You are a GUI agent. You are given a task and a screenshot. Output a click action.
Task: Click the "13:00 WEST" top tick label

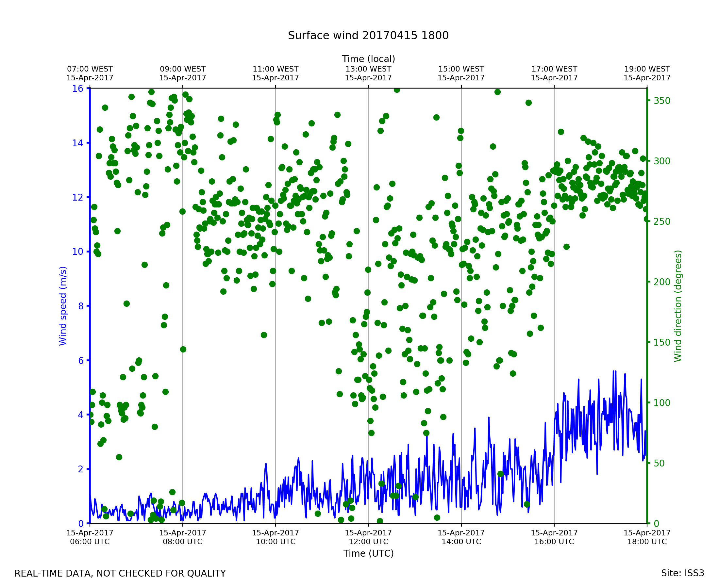pyautogui.click(x=368, y=69)
